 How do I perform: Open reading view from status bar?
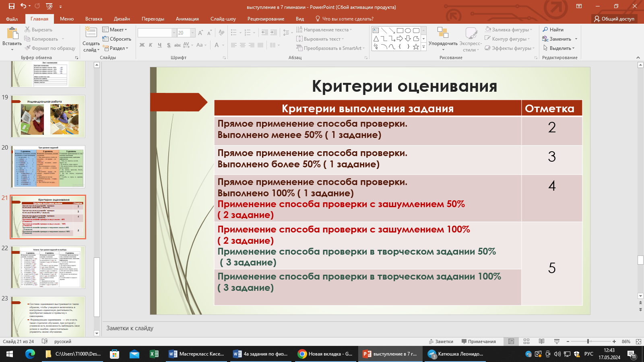(542, 341)
